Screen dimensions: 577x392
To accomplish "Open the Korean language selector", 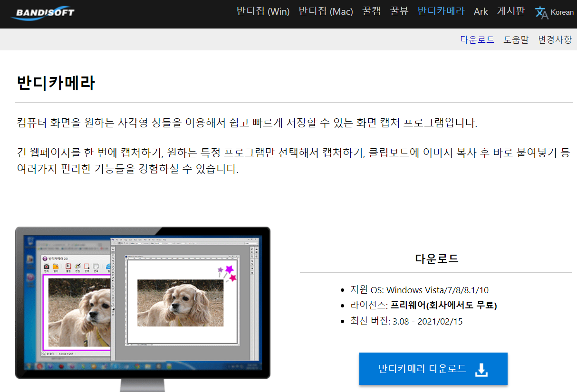I will (x=562, y=12).
